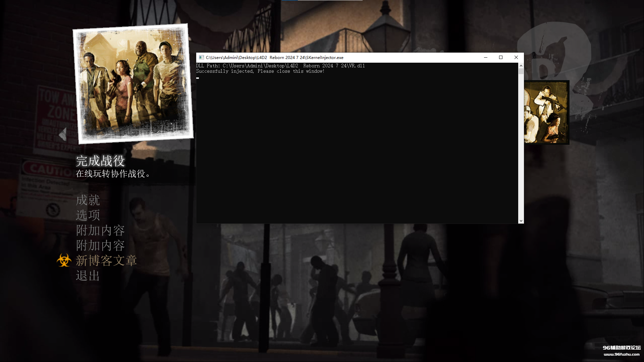
Task: Click the SKernelInjector console icon in title bar
Action: point(201,57)
